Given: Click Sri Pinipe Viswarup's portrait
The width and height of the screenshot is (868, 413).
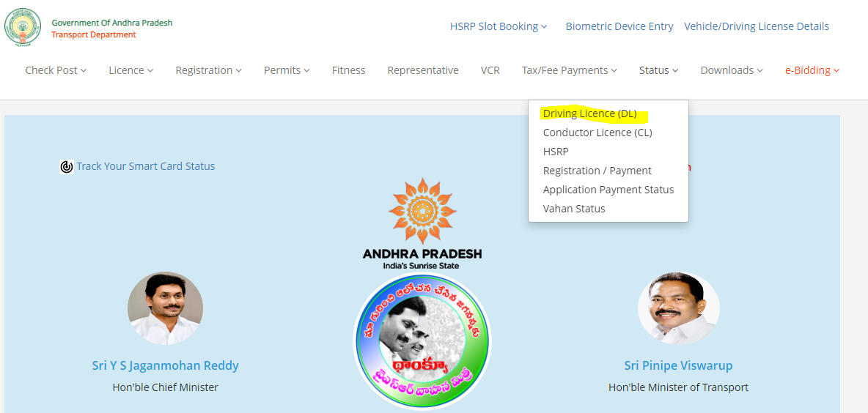Looking at the screenshot, I should tap(679, 308).
